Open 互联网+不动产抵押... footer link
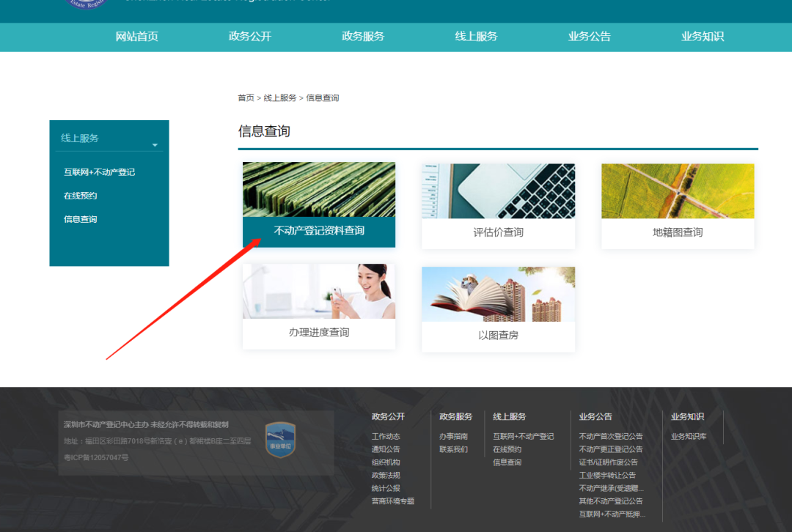Image resolution: width=792 pixels, height=532 pixels. point(612,514)
